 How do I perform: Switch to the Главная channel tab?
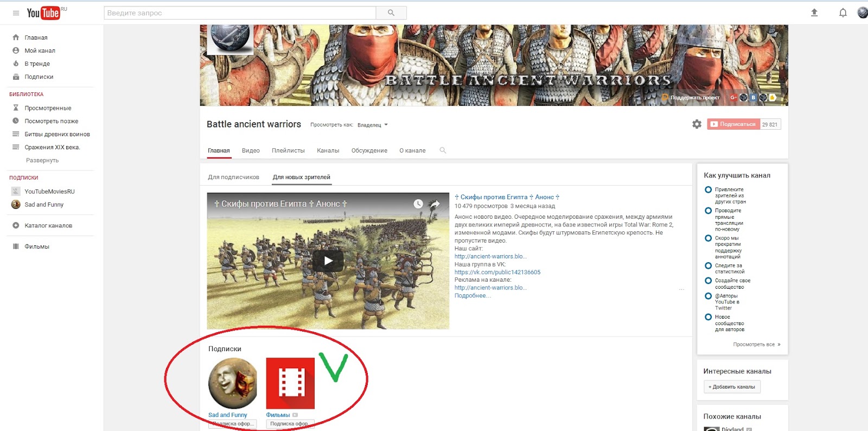(x=219, y=150)
